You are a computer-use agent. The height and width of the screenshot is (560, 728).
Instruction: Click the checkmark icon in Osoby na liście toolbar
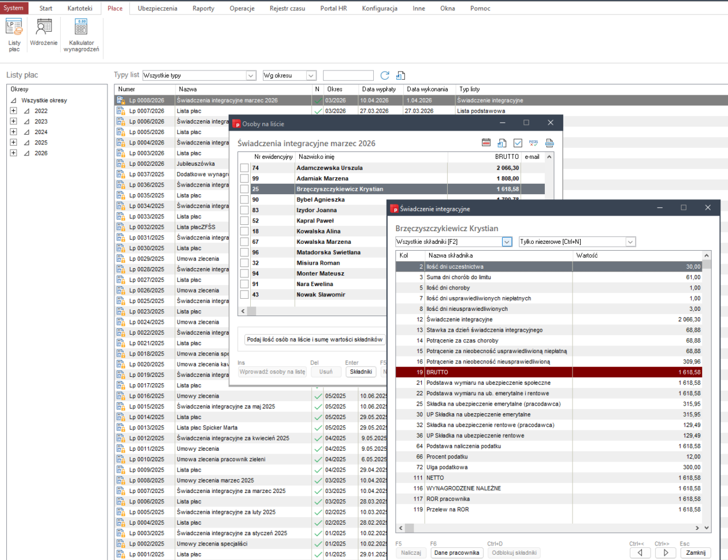tap(518, 143)
